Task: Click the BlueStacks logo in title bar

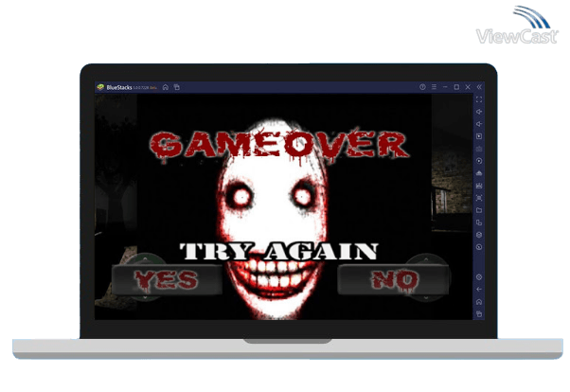Action: coord(100,87)
